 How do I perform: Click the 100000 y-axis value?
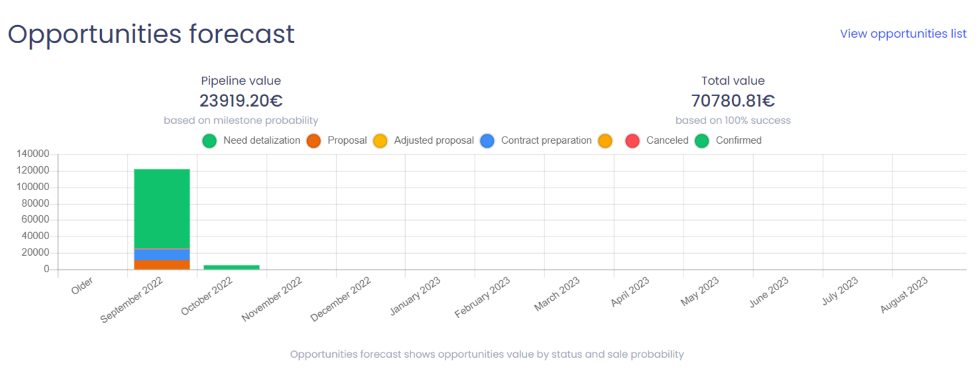tap(32, 188)
